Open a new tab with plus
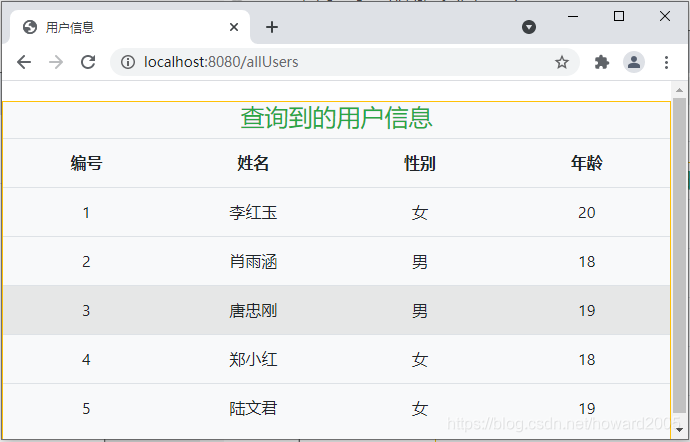Screen dimensions: 690x442 (x=272, y=27)
